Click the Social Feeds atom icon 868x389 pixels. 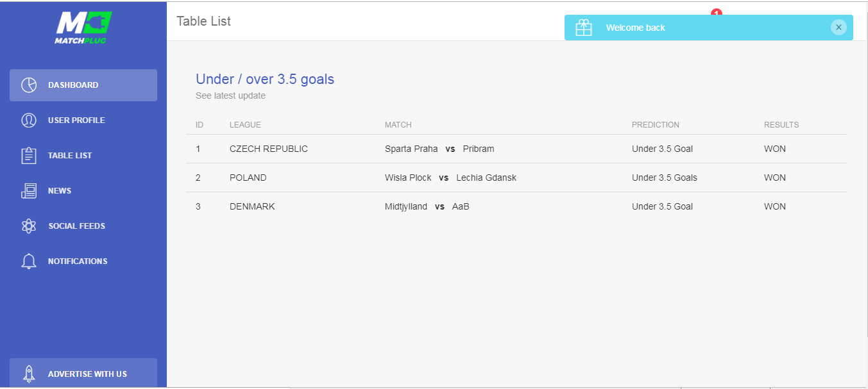[x=29, y=226]
